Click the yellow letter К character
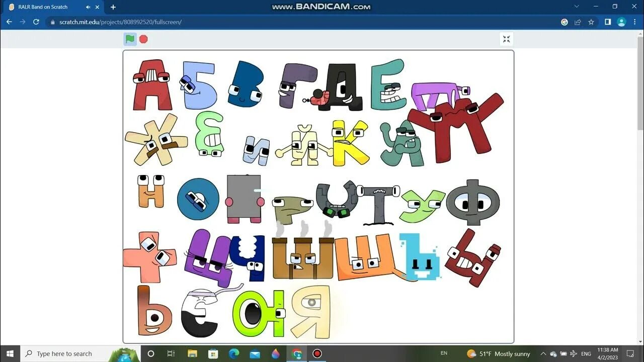This screenshot has width=644, height=362. (351, 142)
